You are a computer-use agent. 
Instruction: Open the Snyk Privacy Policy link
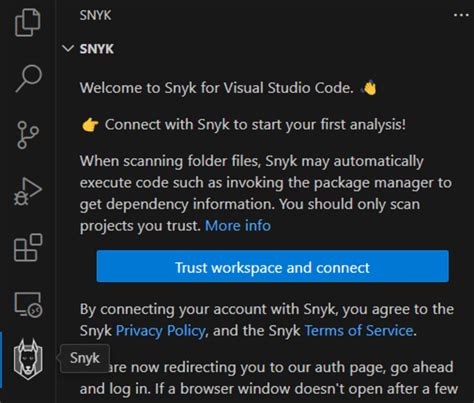(x=161, y=331)
